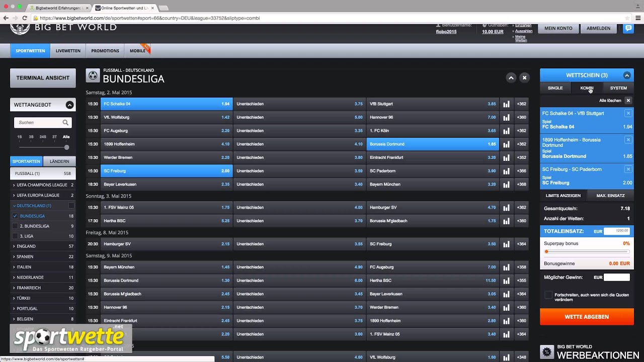The width and height of the screenshot is (644, 362).
Task: Switch to Ländern tab
Action: click(59, 161)
